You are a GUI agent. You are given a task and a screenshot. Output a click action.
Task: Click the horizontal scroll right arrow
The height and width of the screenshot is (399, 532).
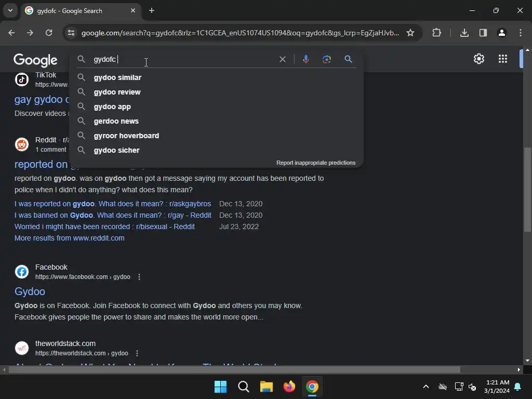(x=519, y=369)
